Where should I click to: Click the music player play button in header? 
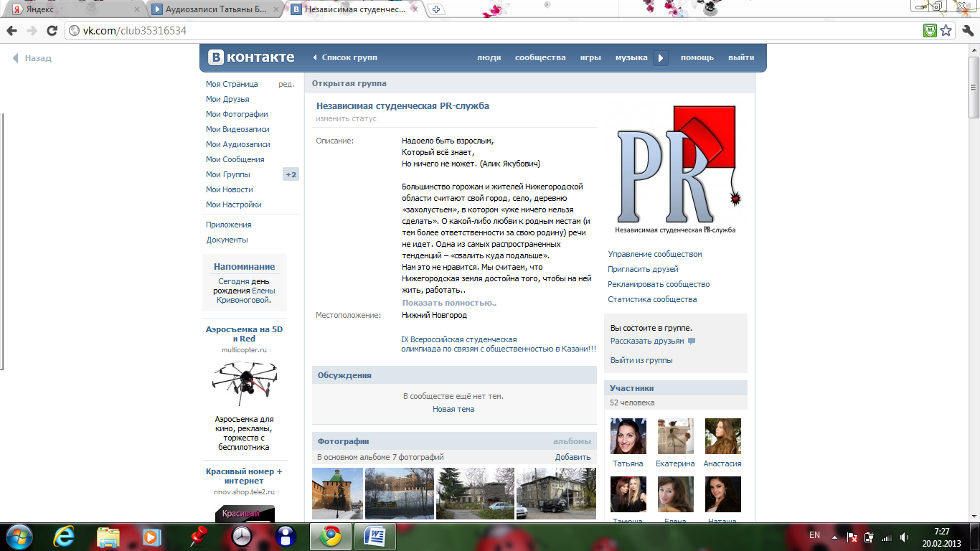tap(661, 58)
